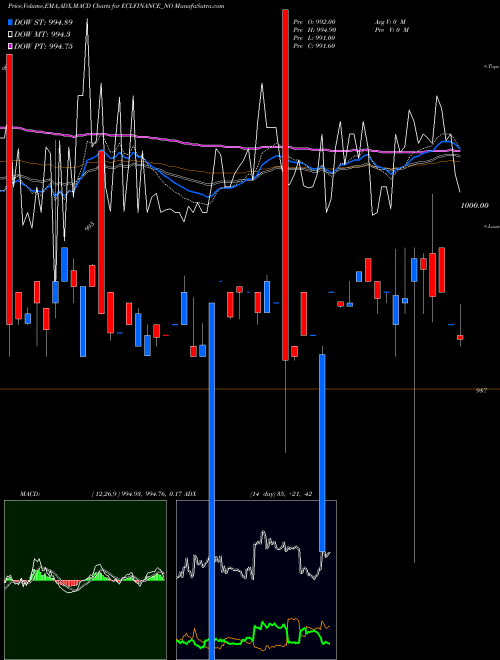Screen dimensions: 500x660
Task: Click the MACD panel title label
Action: coord(29,494)
